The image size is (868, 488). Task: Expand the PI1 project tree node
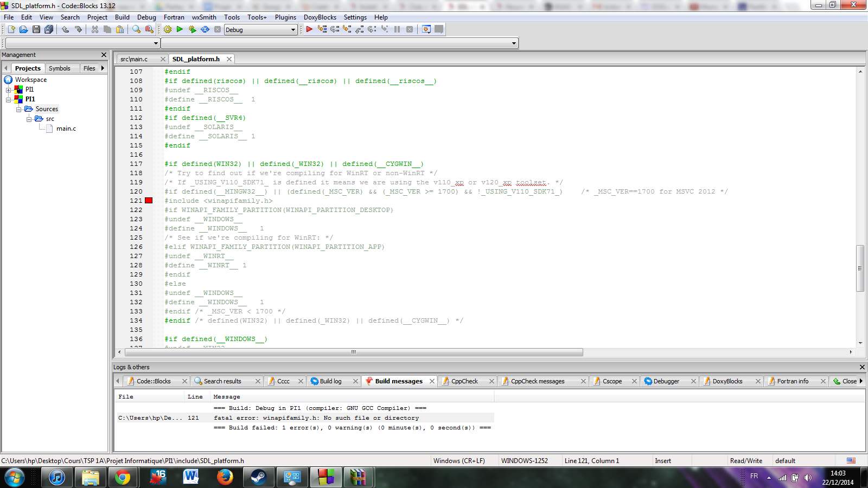coord(9,89)
